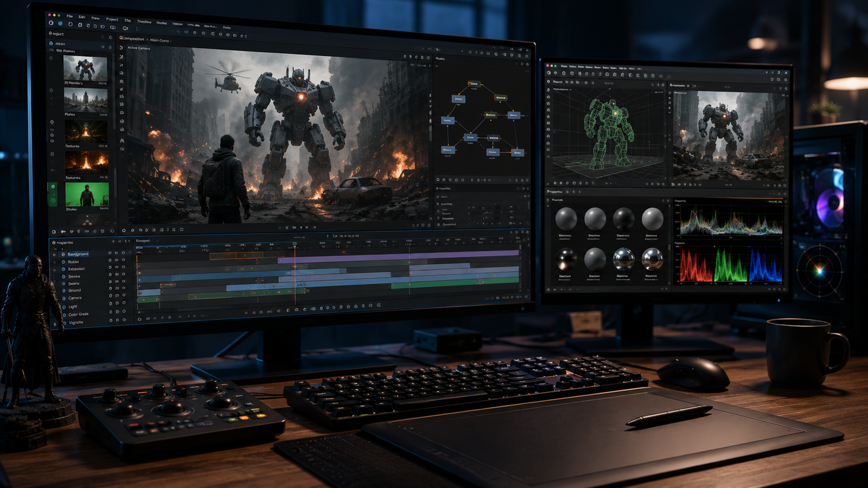Open the Project menu in the menu bar
The width and height of the screenshot is (868, 488).
(x=112, y=19)
